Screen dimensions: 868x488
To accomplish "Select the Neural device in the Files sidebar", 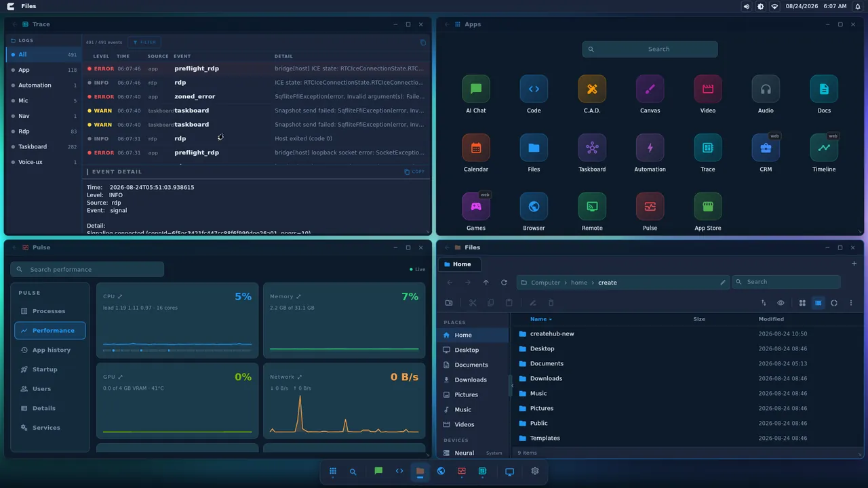I will tap(473, 453).
